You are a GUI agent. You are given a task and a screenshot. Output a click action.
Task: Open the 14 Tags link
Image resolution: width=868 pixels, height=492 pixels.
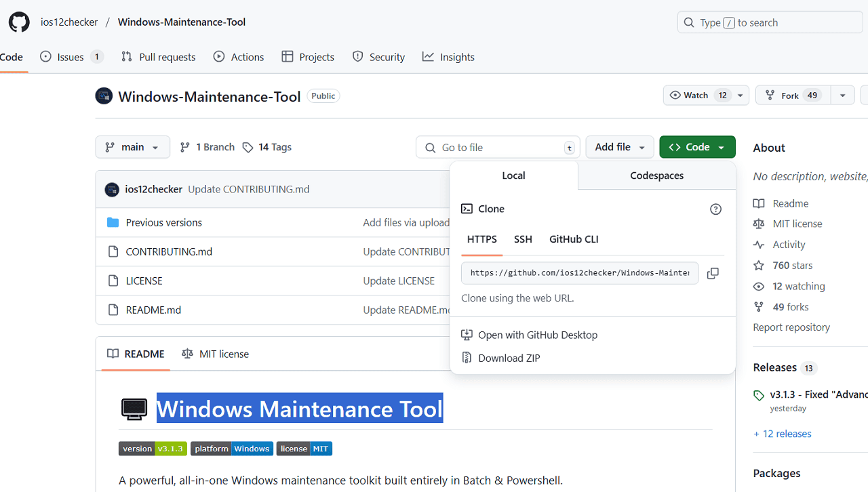click(267, 147)
